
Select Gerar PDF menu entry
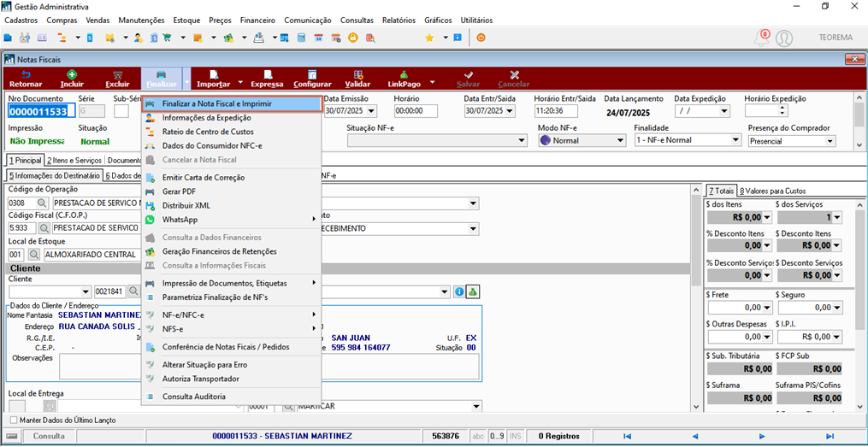click(x=232, y=191)
